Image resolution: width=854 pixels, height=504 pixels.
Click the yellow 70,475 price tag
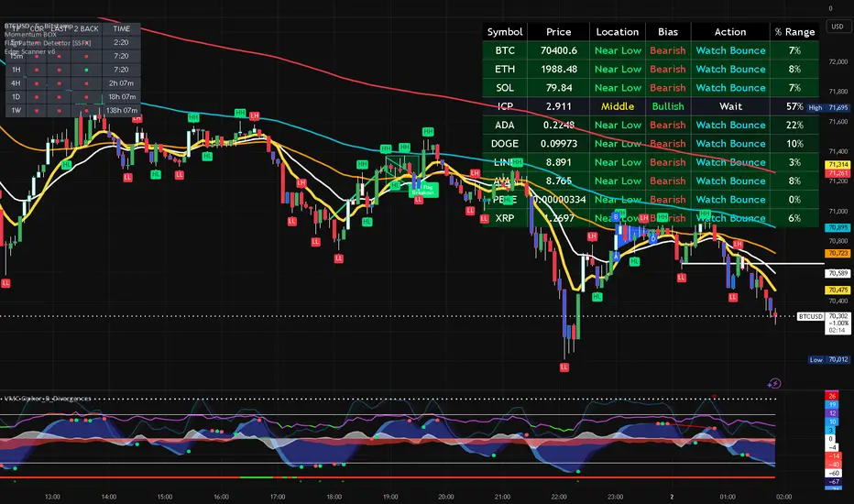pyautogui.click(x=838, y=290)
